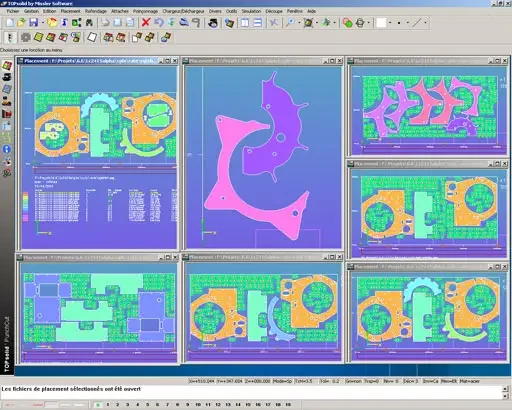Click the first green sheet placement icon
Image resolution: width=512 pixels, height=410 pixels.
point(38,37)
